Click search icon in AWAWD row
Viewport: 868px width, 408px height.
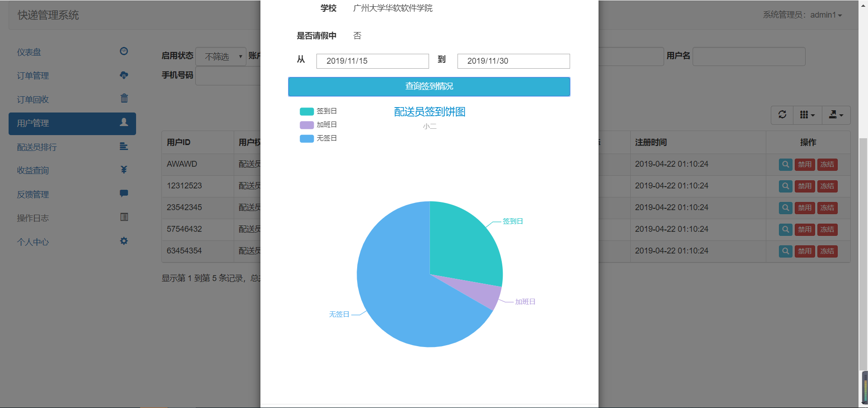(785, 164)
